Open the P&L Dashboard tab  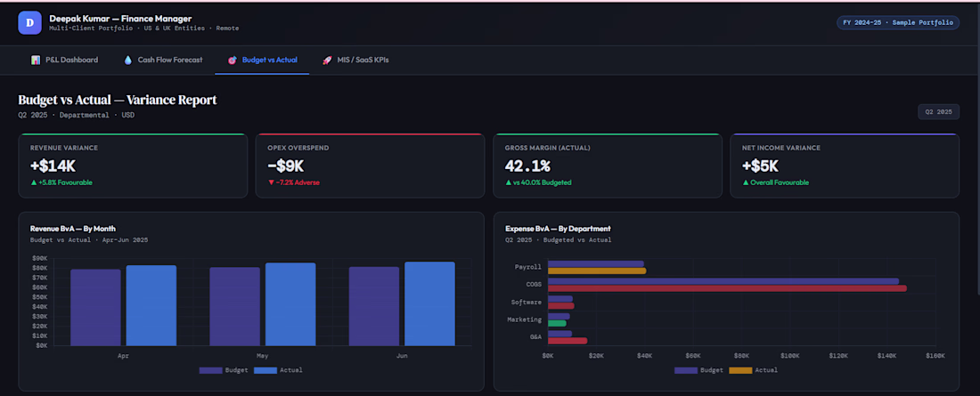pyautogui.click(x=64, y=60)
